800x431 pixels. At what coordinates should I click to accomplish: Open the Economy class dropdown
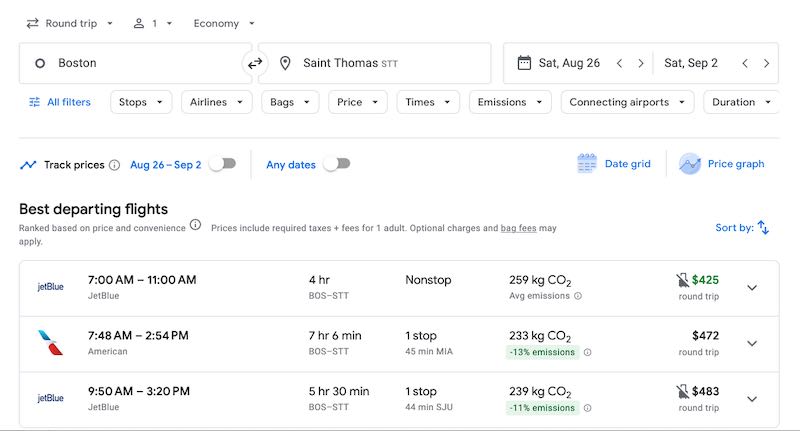tap(224, 23)
